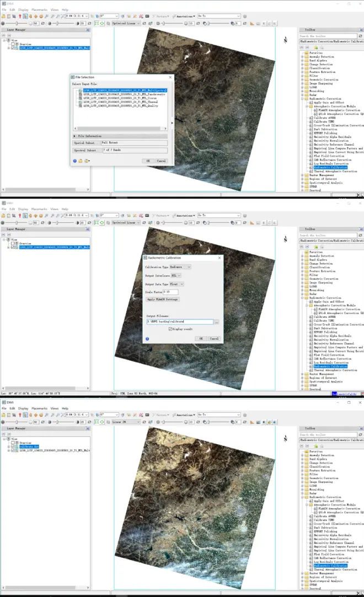Image resolution: width=364 pixels, height=597 pixels.
Task: Open the Optimized Linear stretch dropdown in top screenshot
Action: pyautogui.click(x=126, y=23)
